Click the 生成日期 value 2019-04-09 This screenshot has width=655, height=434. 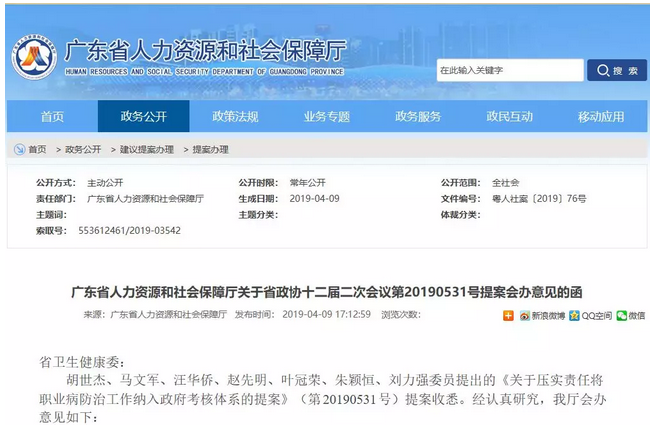click(315, 198)
